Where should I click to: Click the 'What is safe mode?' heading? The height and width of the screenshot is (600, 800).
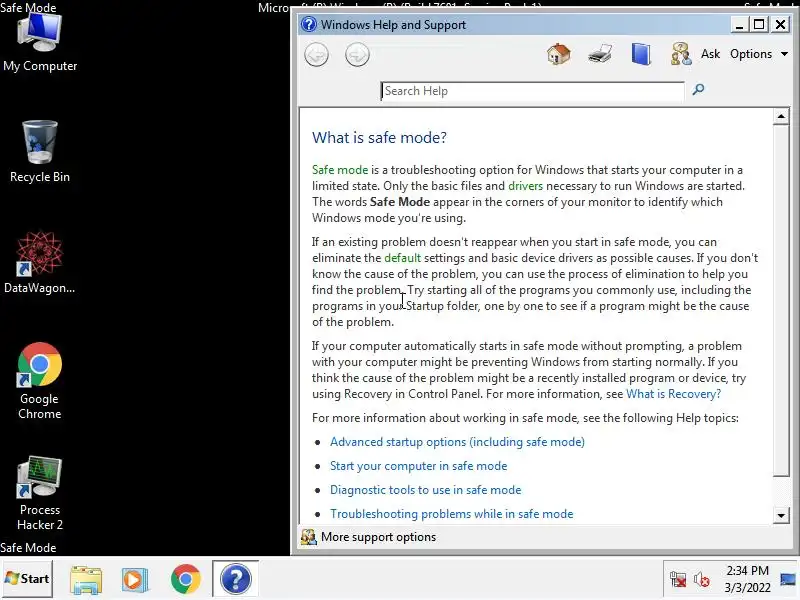point(379,138)
